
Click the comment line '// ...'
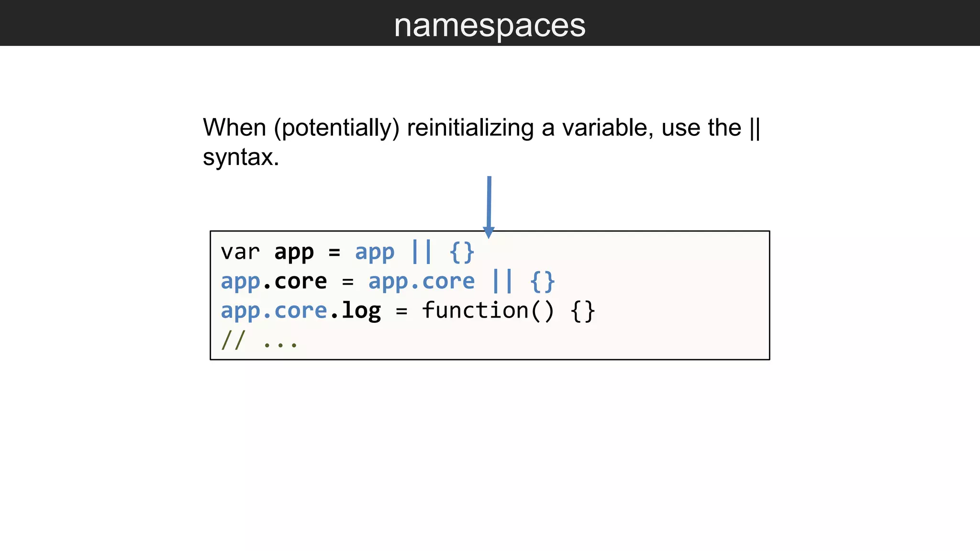click(x=259, y=341)
